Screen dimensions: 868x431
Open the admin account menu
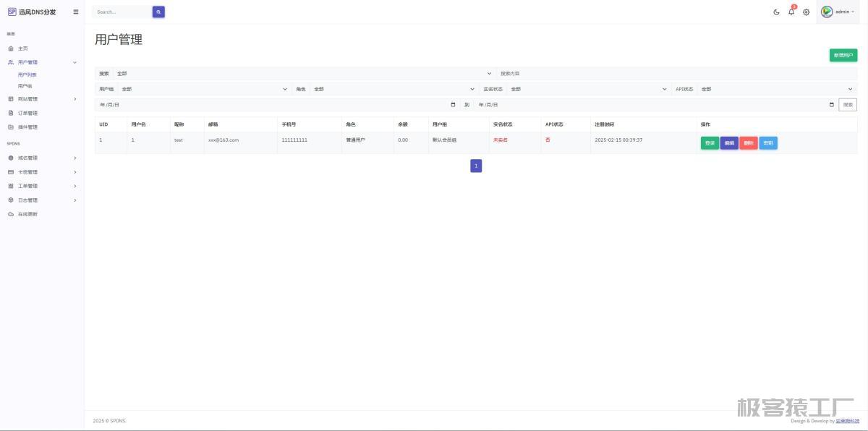pos(838,12)
